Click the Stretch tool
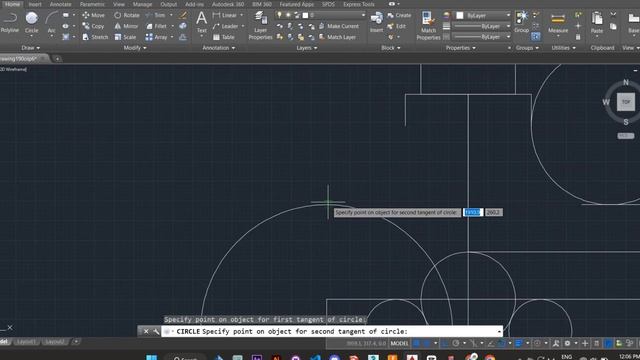This screenshot has height=360, width=640. point(95,37)
